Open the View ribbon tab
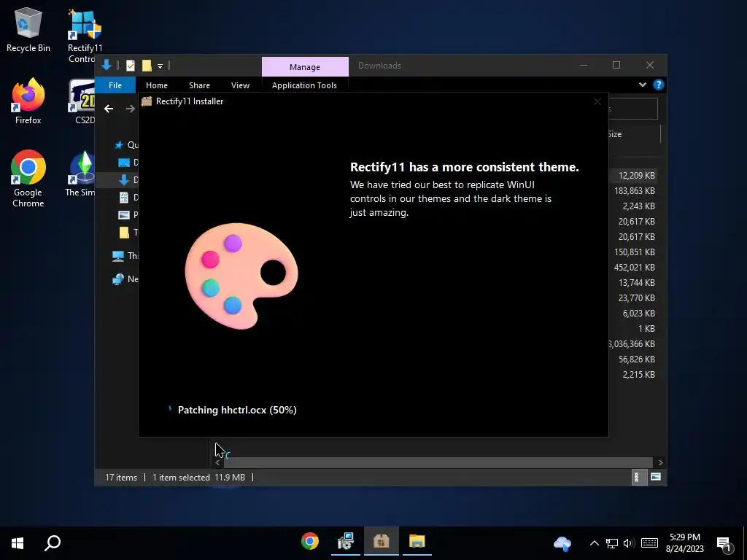Viewport: 747px width, 560px height. pyautogui.click(x=240, y=85)
